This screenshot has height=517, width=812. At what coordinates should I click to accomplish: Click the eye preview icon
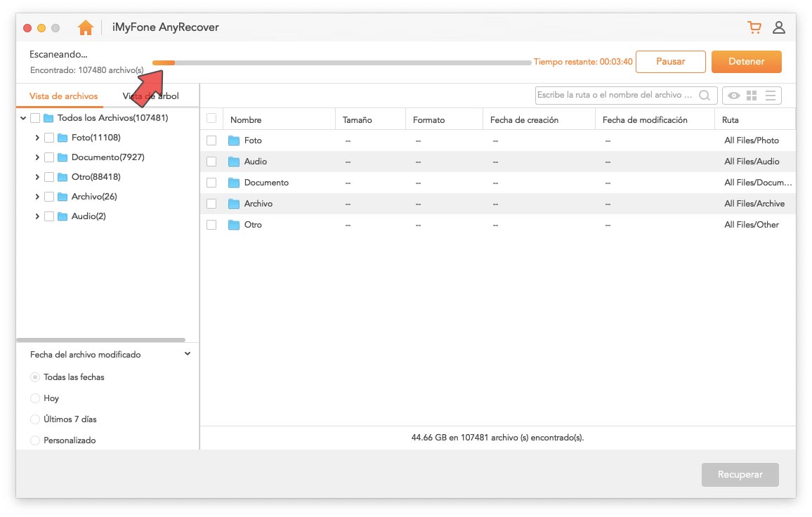pyautogui.click(x=734, y=96)
